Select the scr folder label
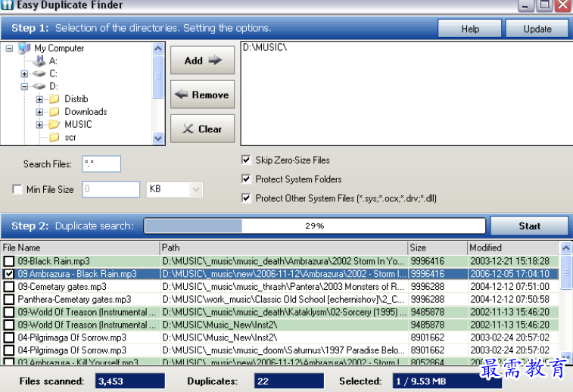Image resolution: width=573 pixels, height=392 pixels. tap(70, 138)
